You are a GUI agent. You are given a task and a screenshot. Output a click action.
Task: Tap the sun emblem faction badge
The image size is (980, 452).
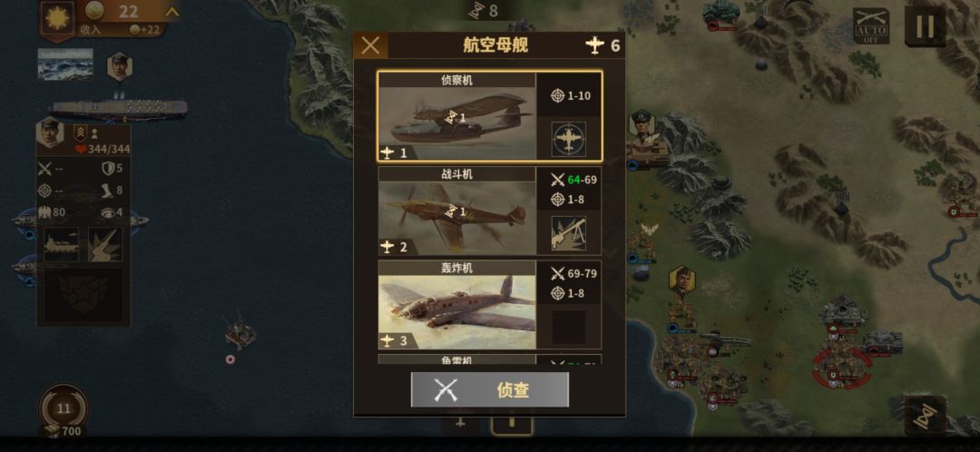[x=57, y=18]
